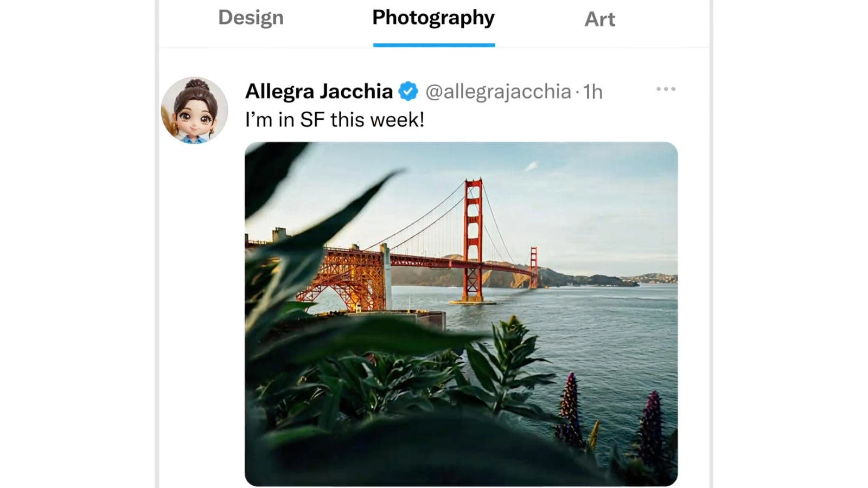Viewport: 868px width, 488px height.
Task: Open the tweet's three-dot more menu
Action: click(x=666, y=89)
